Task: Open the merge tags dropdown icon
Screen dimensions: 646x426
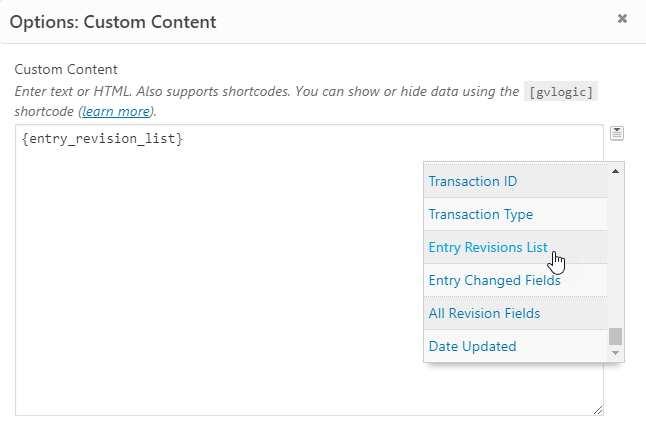Action: pos(617,133)
